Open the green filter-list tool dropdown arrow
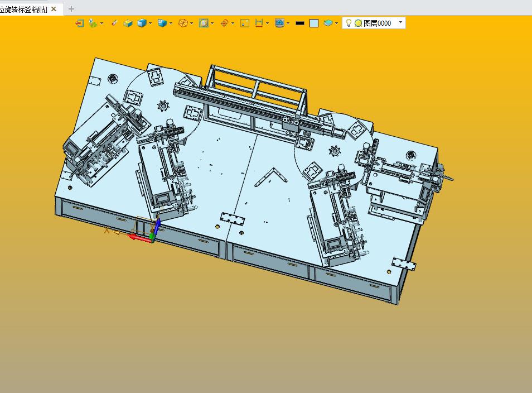Screen dimensions: 532x393 coord(102,23)
